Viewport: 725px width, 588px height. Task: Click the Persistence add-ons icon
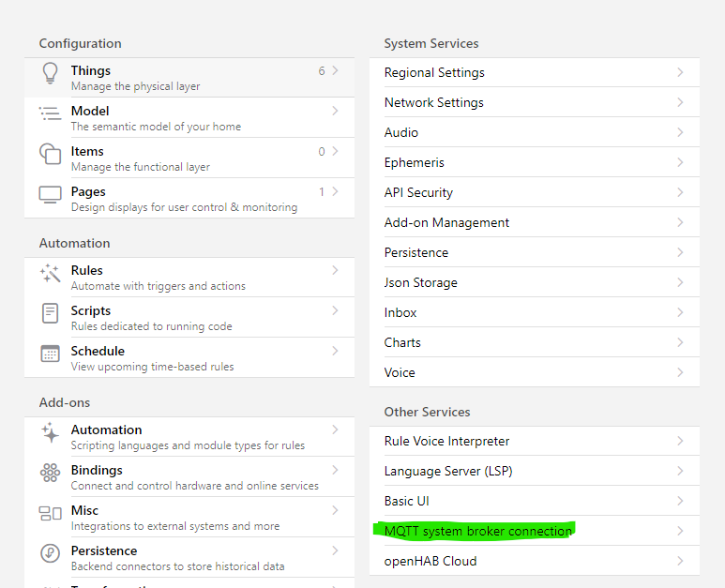pos(50,554)
